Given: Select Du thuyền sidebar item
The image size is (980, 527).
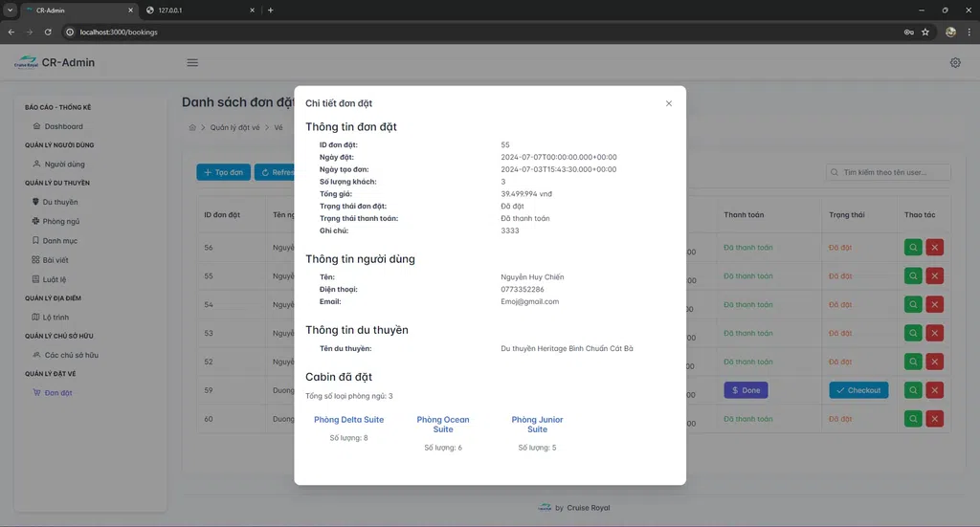Looking at the screenshot, I should [x=60, y=203].
